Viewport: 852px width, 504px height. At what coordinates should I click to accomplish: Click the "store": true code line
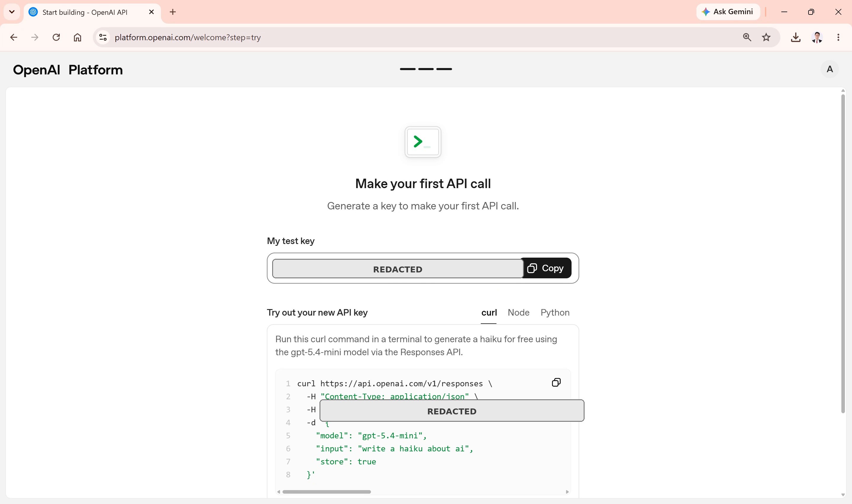coord(346,462)
